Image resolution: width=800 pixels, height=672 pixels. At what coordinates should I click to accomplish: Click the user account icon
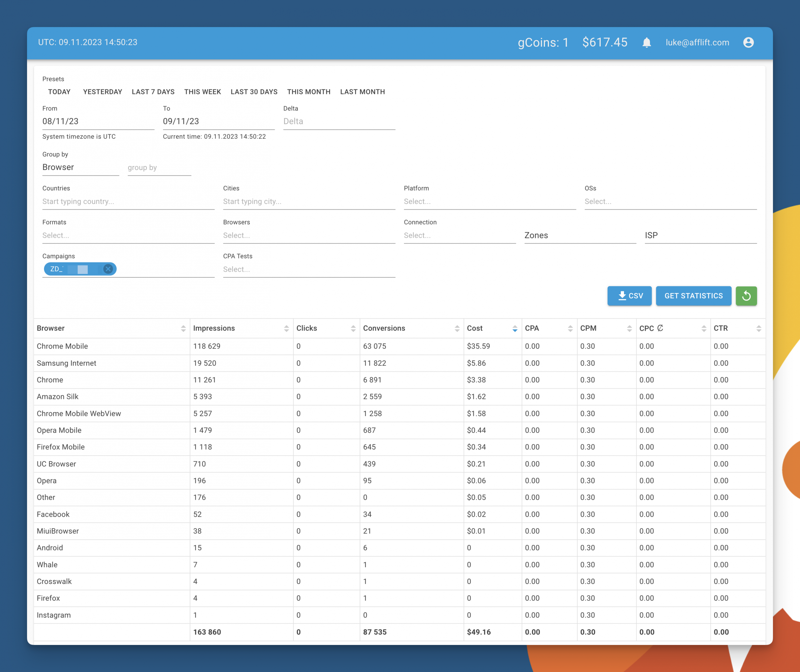[x=747, y=42]
